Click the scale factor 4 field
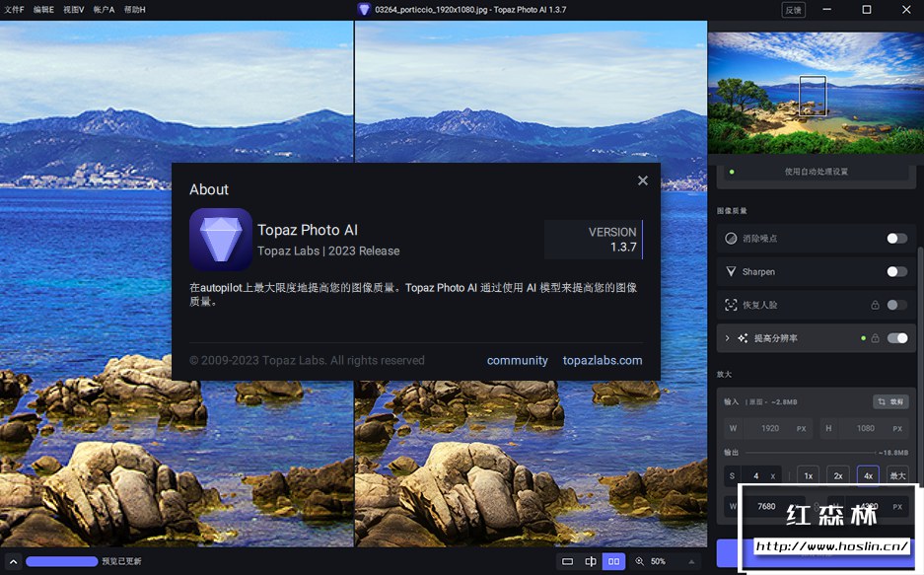This screenshot has height=575, width=924. 755,476
